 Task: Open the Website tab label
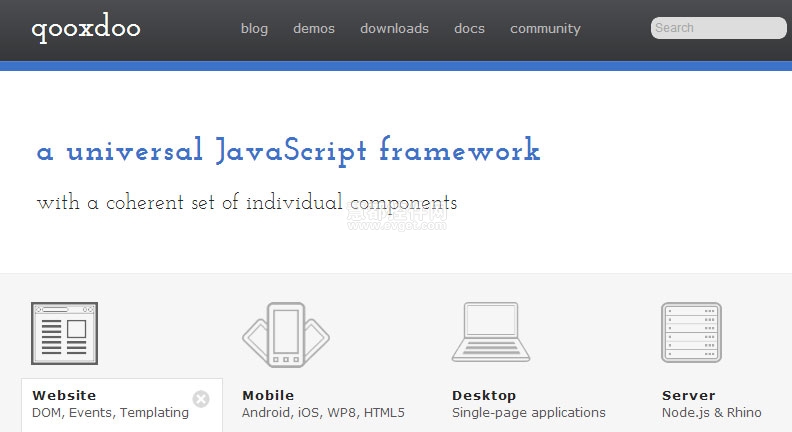click(x=64, y=395)
